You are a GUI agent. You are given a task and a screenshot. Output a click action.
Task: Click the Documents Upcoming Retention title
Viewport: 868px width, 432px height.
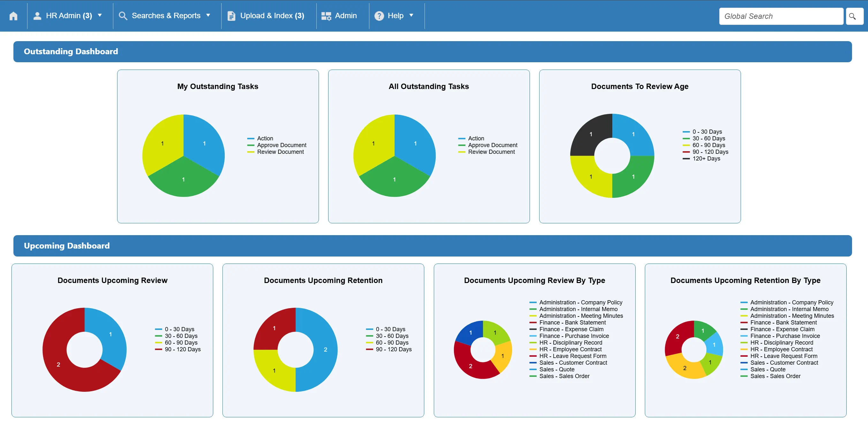tap(323, 280)
